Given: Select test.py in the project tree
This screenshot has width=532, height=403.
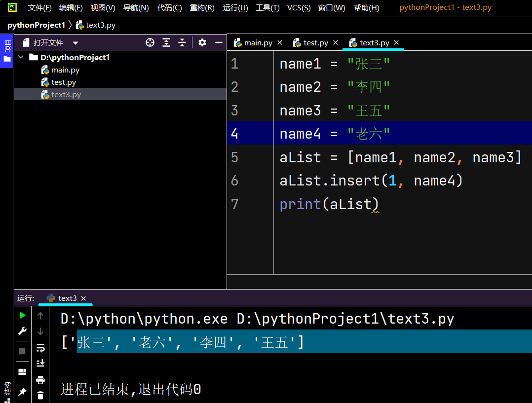Looking at the screenshot, I should 64,82.
